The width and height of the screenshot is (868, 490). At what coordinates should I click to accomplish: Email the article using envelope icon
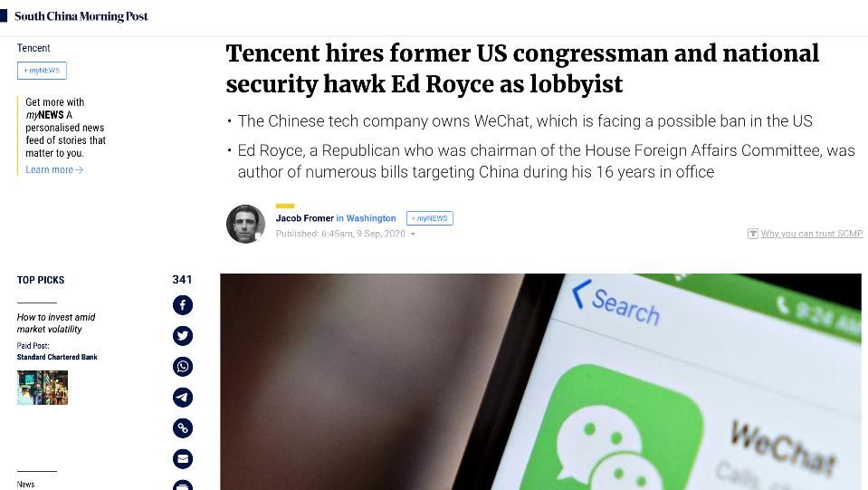pos(183,459)
